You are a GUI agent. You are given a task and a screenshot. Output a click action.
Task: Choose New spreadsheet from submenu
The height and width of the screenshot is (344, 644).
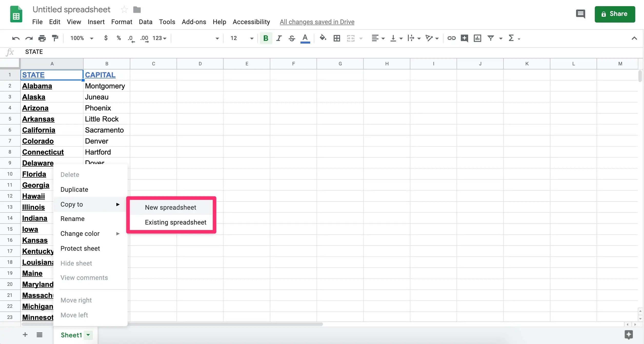point(170,207)
